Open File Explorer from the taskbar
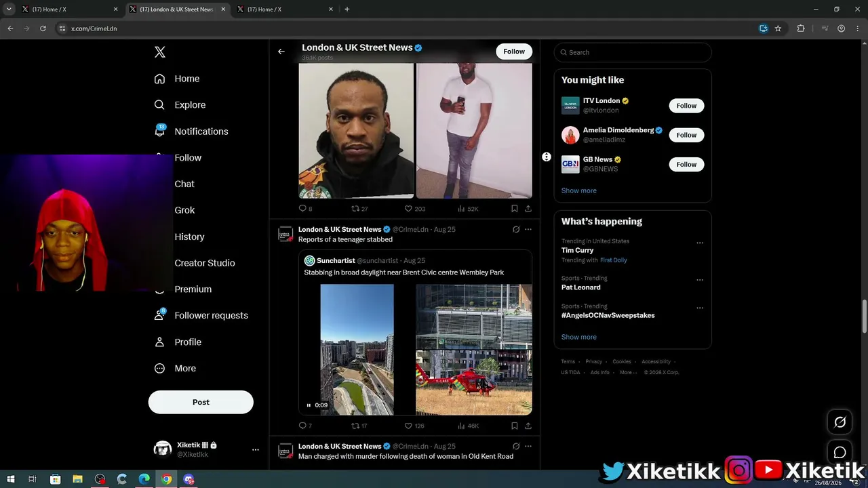The width and height of the screenshot is (868, 488). [x=77, y=479]
